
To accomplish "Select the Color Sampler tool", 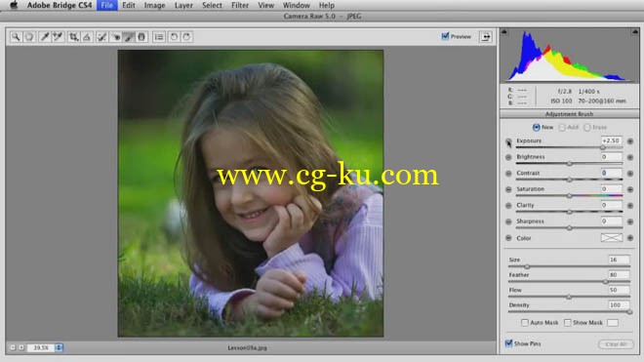I will coord(58,37).
